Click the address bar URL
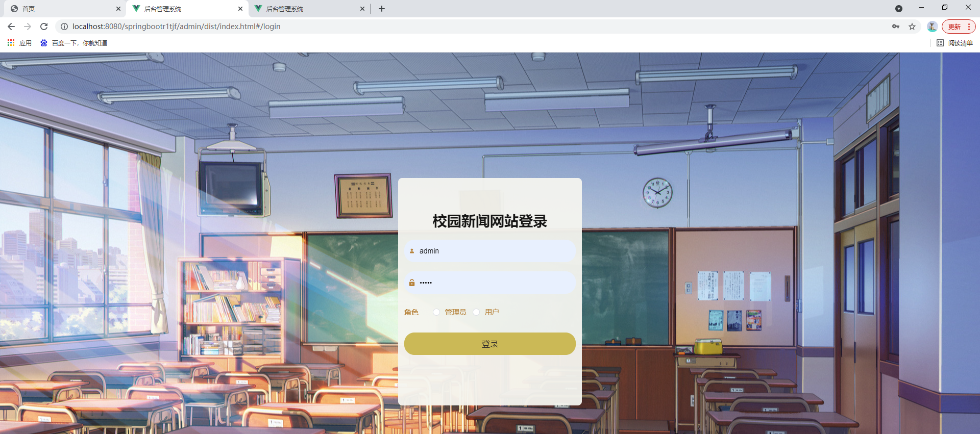The image size is (980, 434). pos(177,27)
